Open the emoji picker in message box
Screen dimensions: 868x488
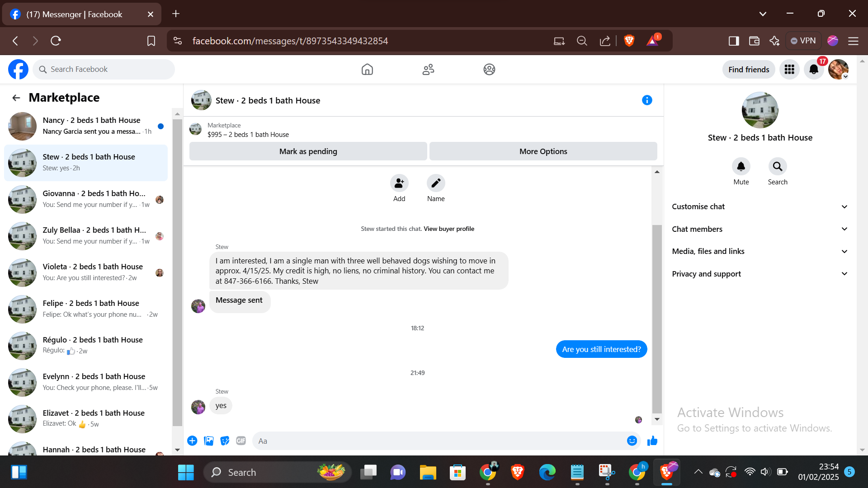click(632, 441)
